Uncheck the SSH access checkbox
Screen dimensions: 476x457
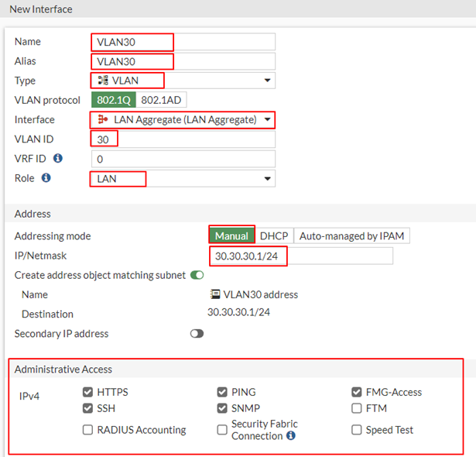tap(87, 408)
